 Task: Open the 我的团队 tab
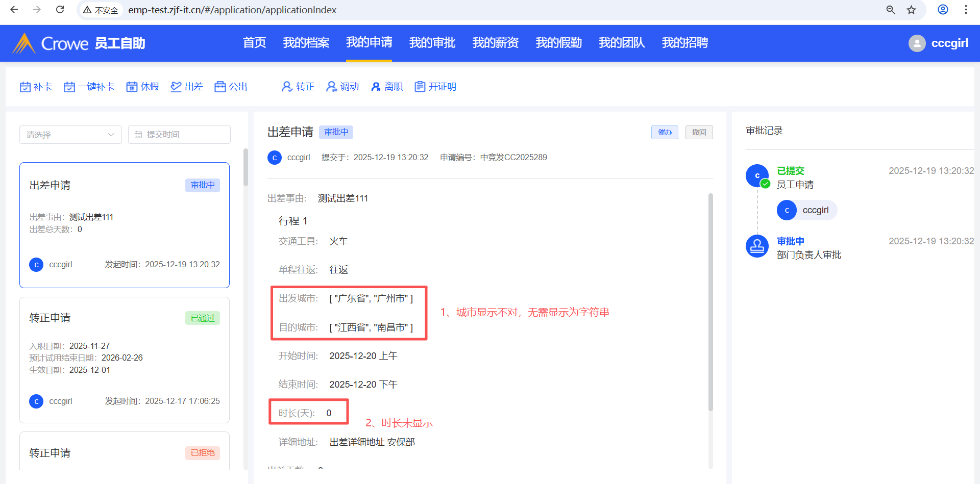622,43
